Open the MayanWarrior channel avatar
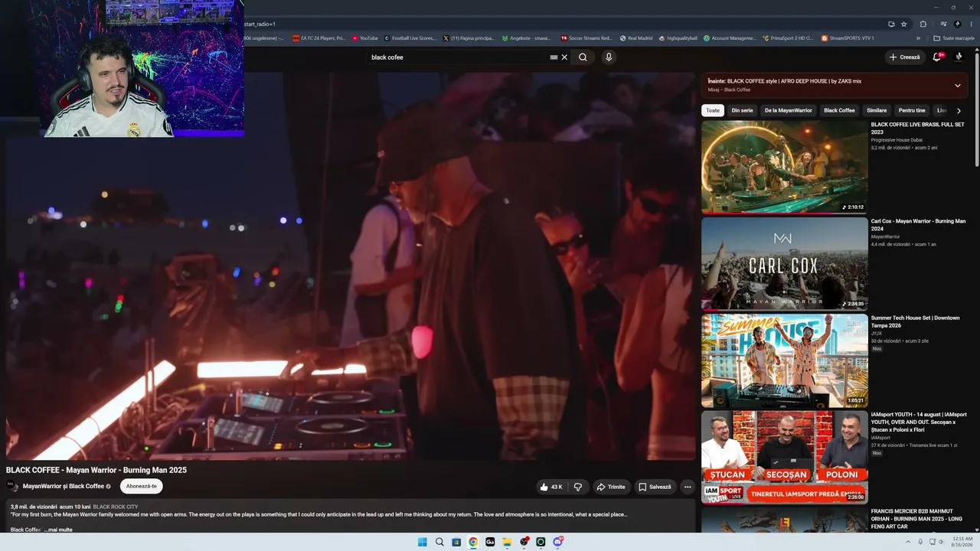 click(x=12, y=486)
